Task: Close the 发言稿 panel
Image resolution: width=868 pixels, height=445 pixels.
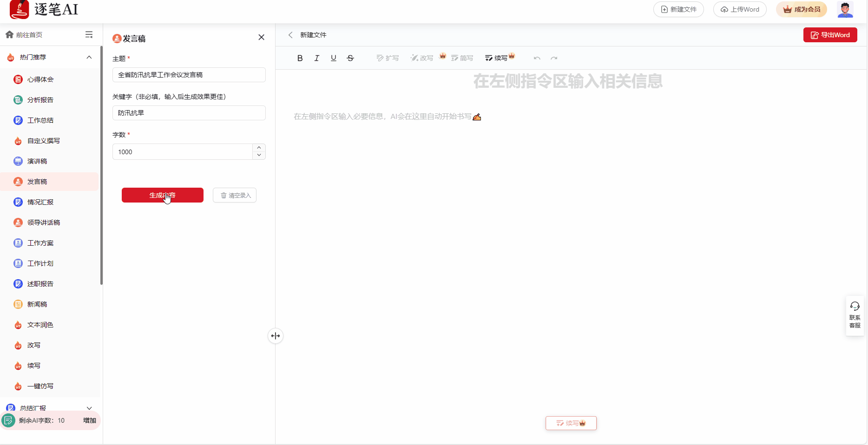Action: pyautogui.click(x=262, y=37)
